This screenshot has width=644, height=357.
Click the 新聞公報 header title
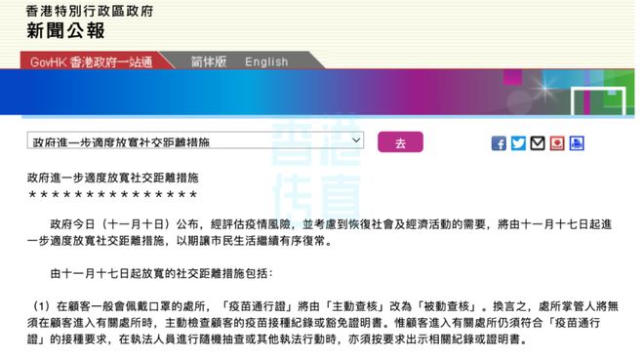pos(65,31)
